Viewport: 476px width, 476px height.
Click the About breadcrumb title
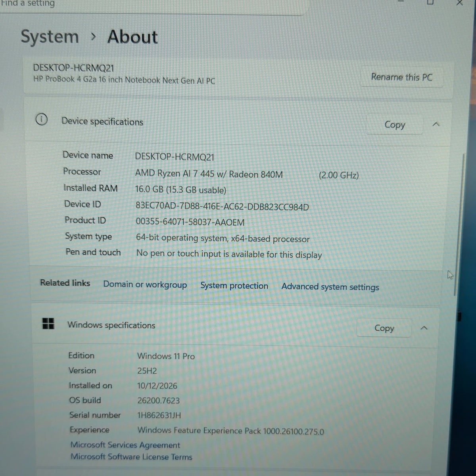(x=132, y=37)
